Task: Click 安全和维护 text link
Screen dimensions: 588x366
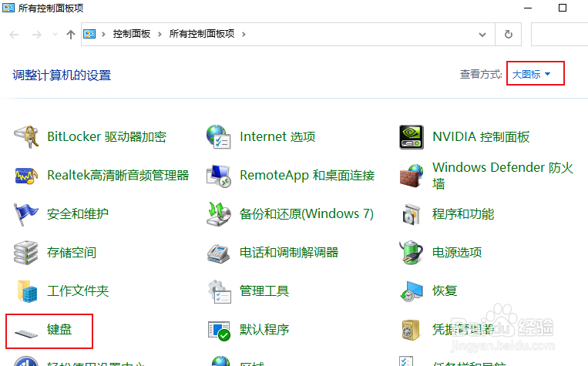Action: point(78,214)
